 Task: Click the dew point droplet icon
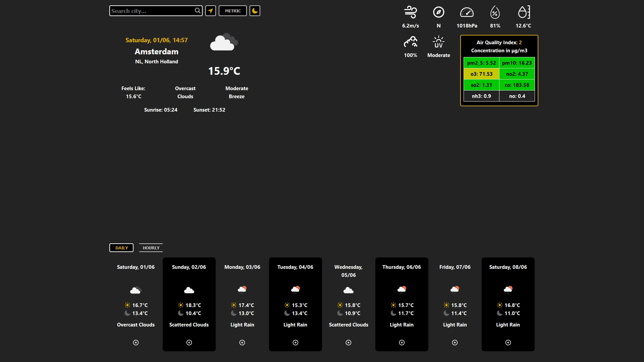524,12
